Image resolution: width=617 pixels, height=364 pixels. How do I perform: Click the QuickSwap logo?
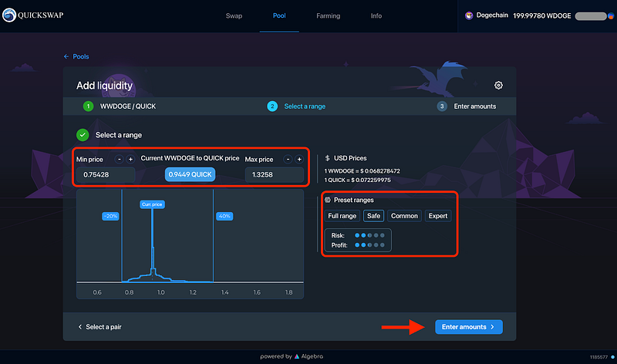click(x=32, y=15)
